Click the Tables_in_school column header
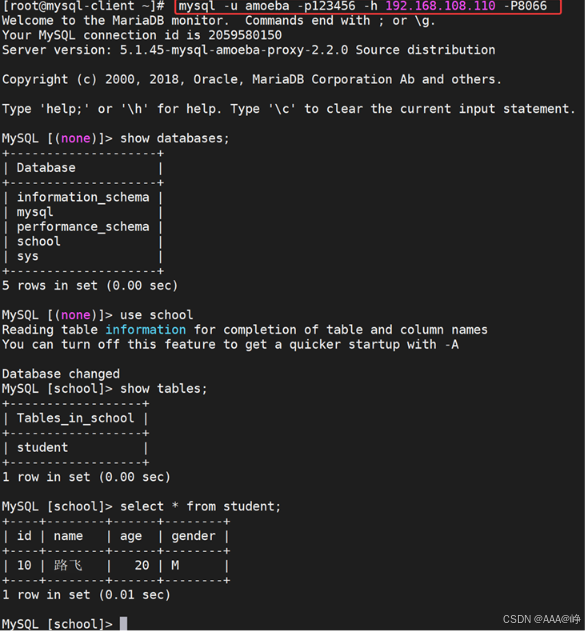The height and width of the screenshot is (631, 585). [x=76, y=418]
